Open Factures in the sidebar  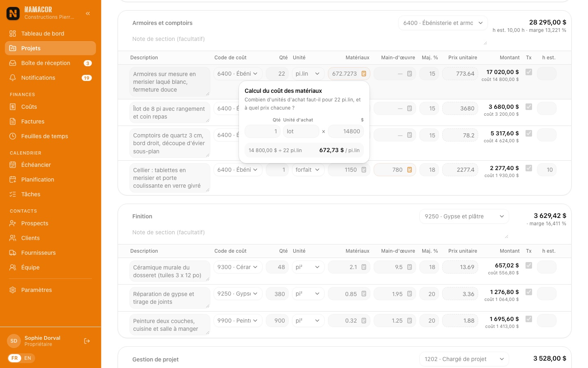[x=51, y=121]
